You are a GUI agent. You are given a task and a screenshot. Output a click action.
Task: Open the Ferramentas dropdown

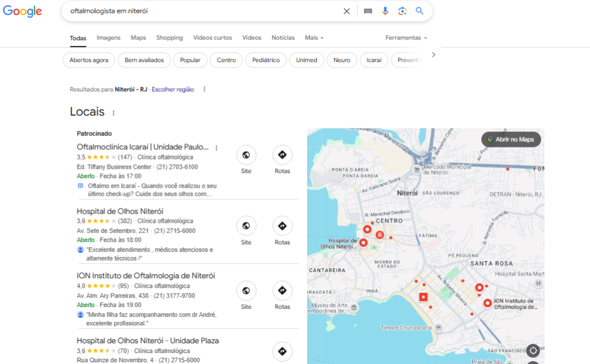tap(406, 37)
